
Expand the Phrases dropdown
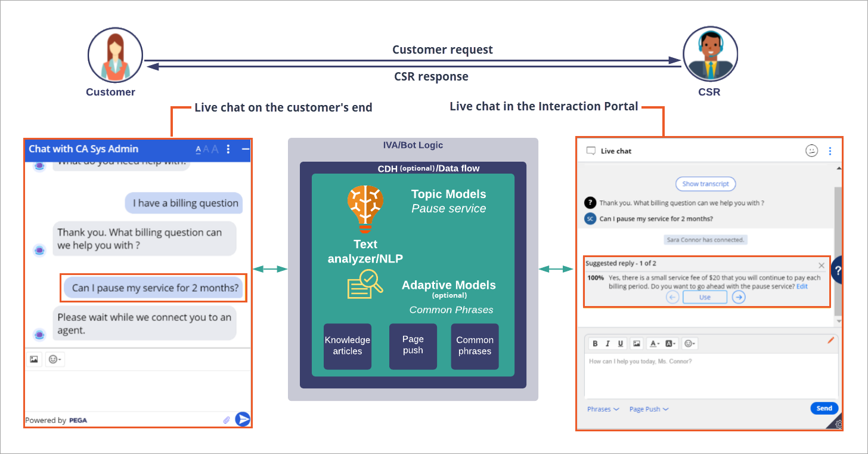click(x=603, y=409)
